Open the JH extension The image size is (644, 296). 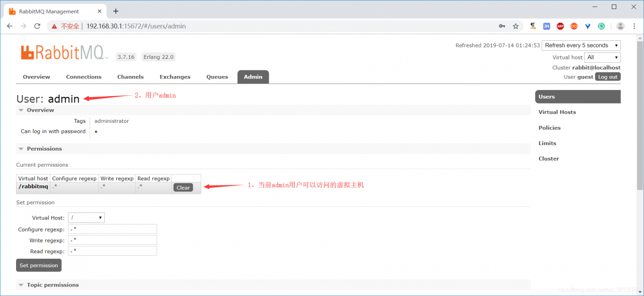click(546, 26)
